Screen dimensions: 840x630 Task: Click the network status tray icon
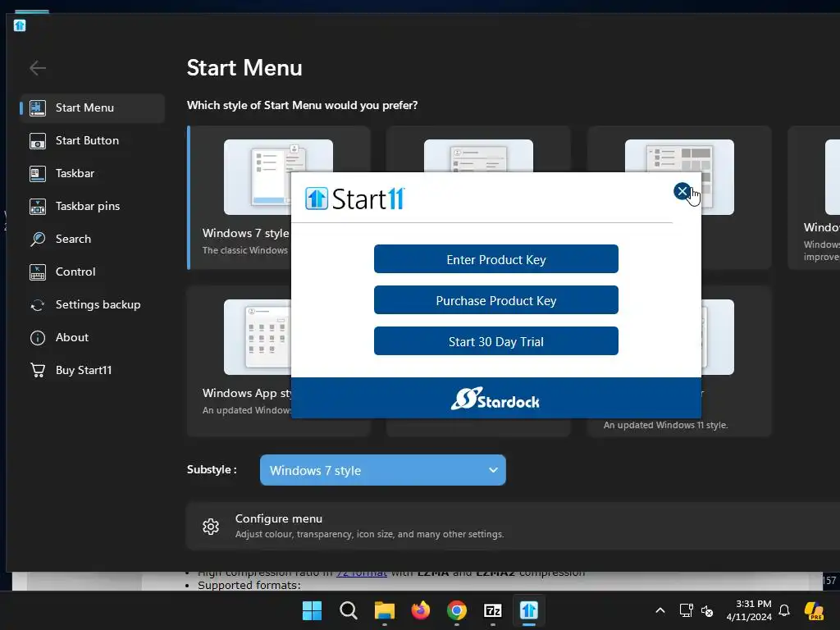tap(687, 610)
